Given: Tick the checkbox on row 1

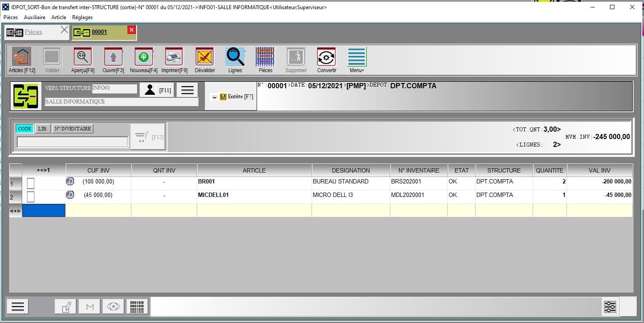Looking at the screenshot, I should coord(30,183).
